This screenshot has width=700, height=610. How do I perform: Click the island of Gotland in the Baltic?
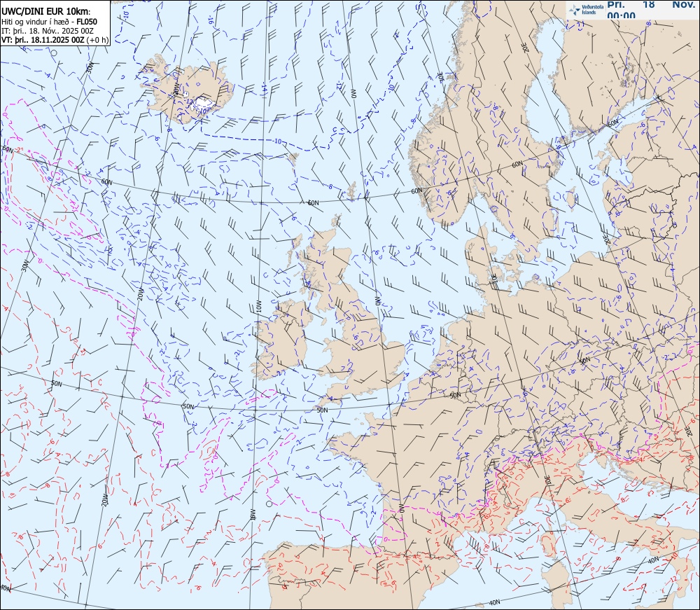570,199
